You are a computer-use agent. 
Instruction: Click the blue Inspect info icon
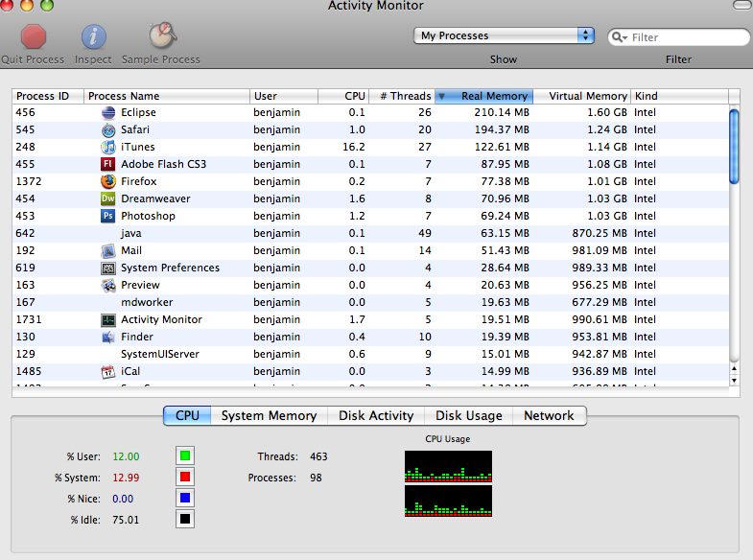pyautogui.click(x=93, y=37)
